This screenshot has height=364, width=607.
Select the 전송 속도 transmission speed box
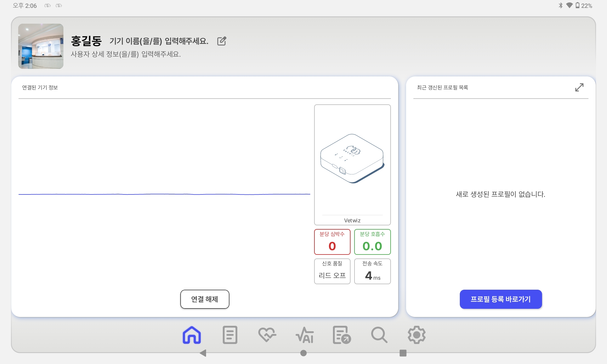(x=372, y=271)
